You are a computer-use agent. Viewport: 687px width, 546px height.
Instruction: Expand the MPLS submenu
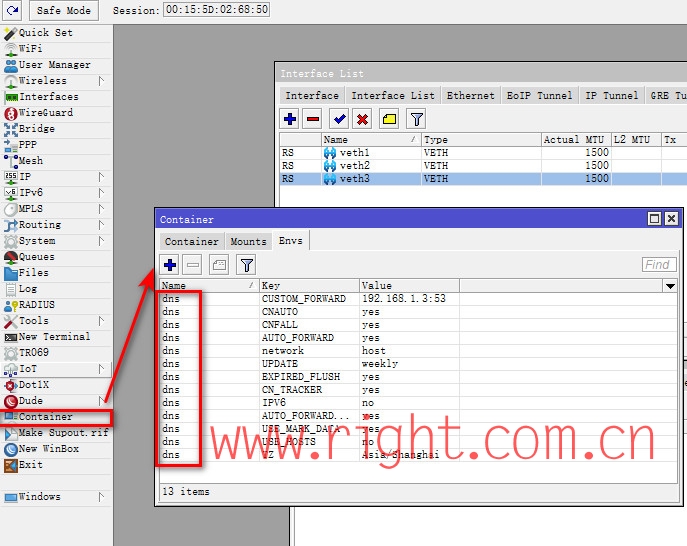(x=101, y=209)
